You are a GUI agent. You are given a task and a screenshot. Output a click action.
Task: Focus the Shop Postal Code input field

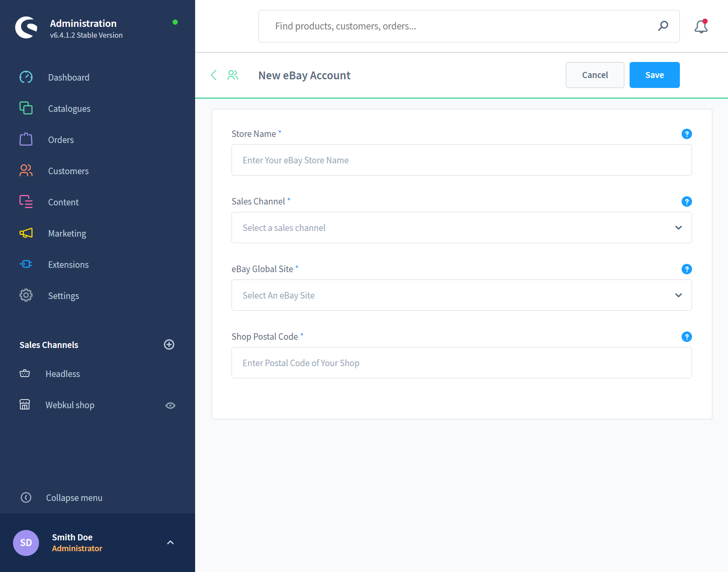(x=462, y=363)
